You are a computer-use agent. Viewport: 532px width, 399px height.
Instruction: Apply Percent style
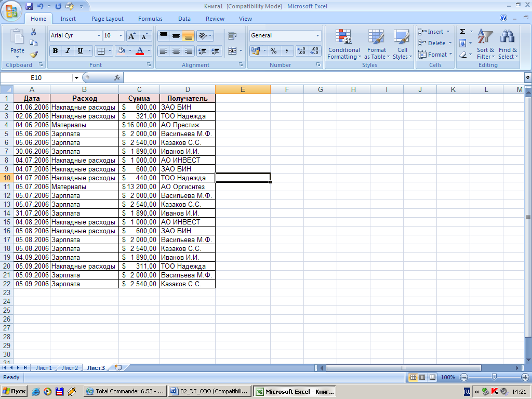(x=273, y=51)
